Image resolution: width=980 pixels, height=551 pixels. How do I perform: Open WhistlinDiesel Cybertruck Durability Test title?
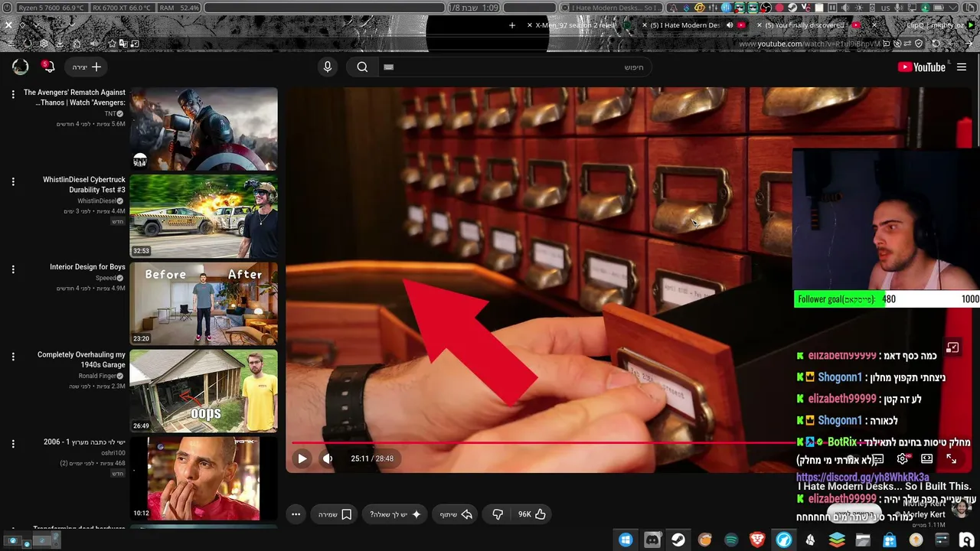(84, 184)
